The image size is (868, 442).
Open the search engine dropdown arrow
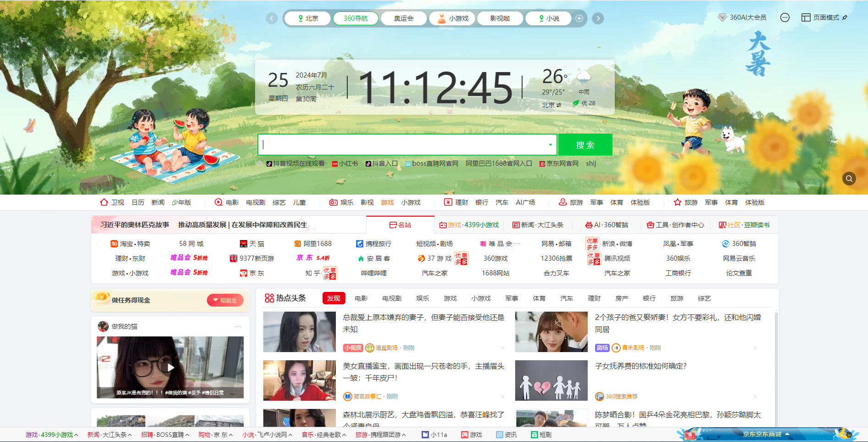(551, 145)
